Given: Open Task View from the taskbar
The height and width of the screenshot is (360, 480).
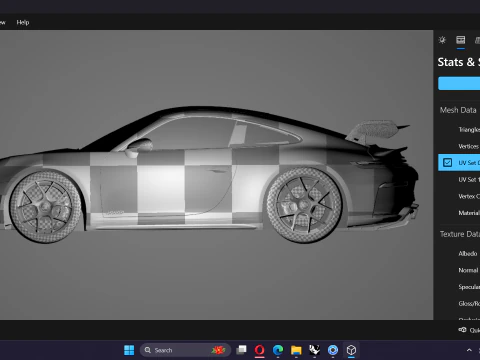Looking at the screenshot, I should (241, 350).
